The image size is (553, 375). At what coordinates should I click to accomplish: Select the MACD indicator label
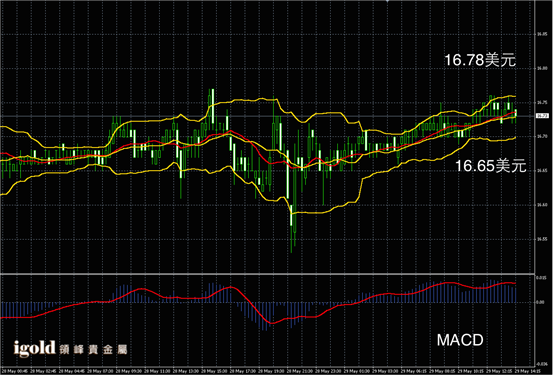point(460,340)
